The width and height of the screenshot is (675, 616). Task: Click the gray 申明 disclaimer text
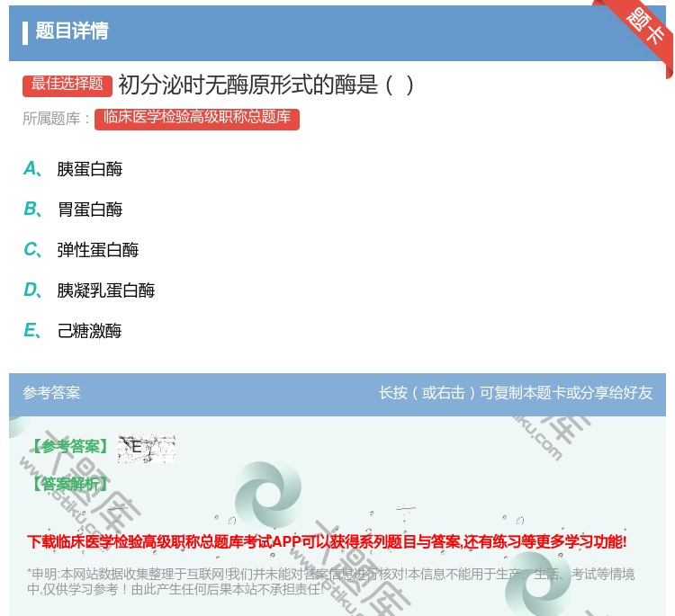coord(330,582)
